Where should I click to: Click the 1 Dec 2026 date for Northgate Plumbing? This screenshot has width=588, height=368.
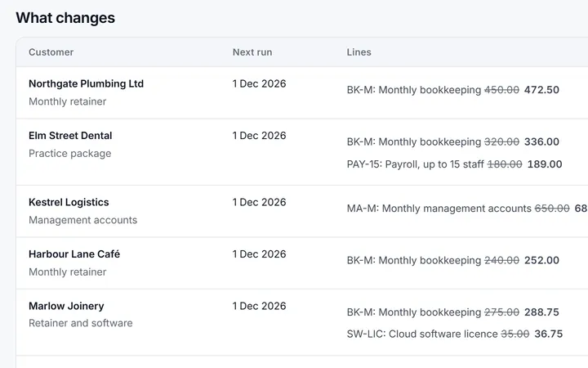pos(259,83)
